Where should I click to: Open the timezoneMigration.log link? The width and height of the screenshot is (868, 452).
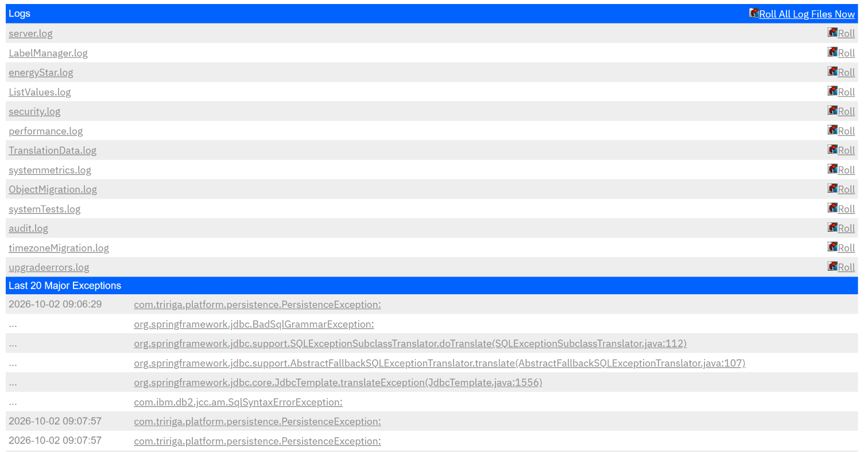click(x=59, y=248)
